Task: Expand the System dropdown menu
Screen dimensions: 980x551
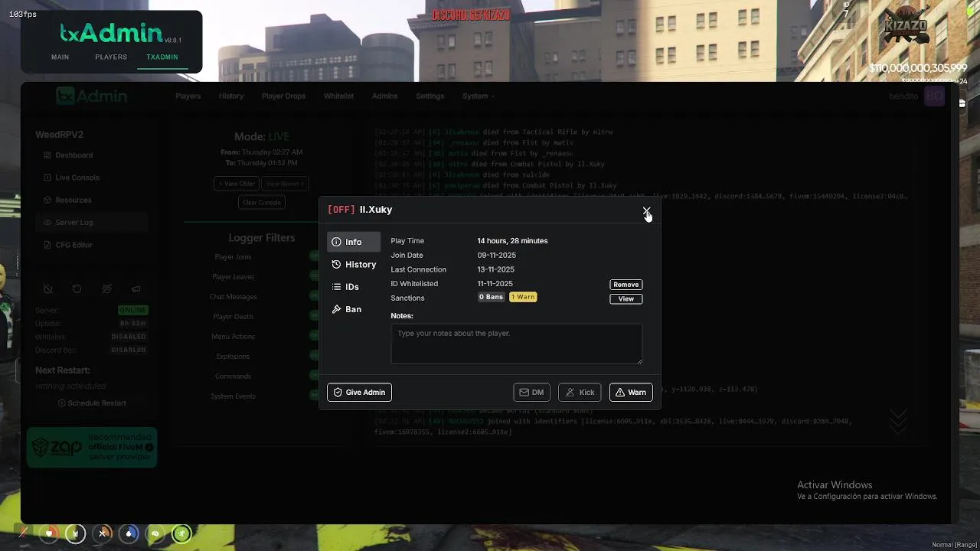Action: (478, 96)
